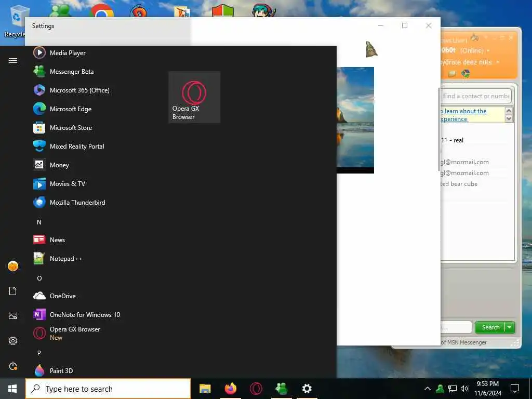532x399 pixels.
Task: Select the bear cube contact
Action: pos(459,184)
